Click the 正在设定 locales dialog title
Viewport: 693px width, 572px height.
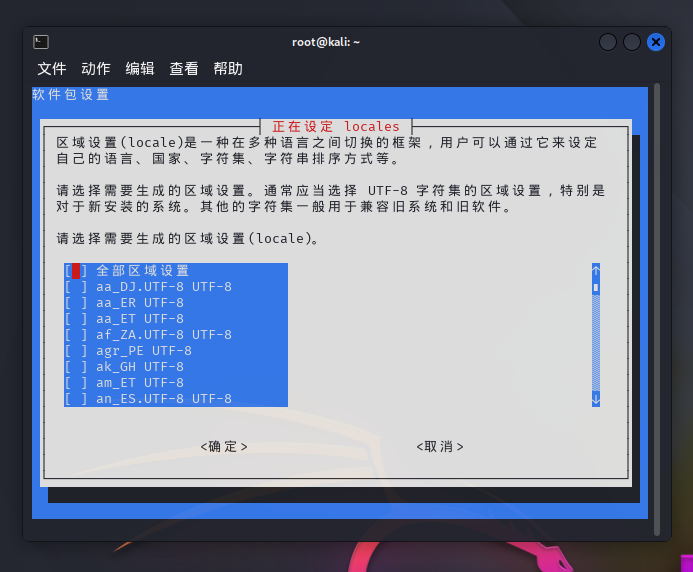pyautogui.click(x=336, y=126)
